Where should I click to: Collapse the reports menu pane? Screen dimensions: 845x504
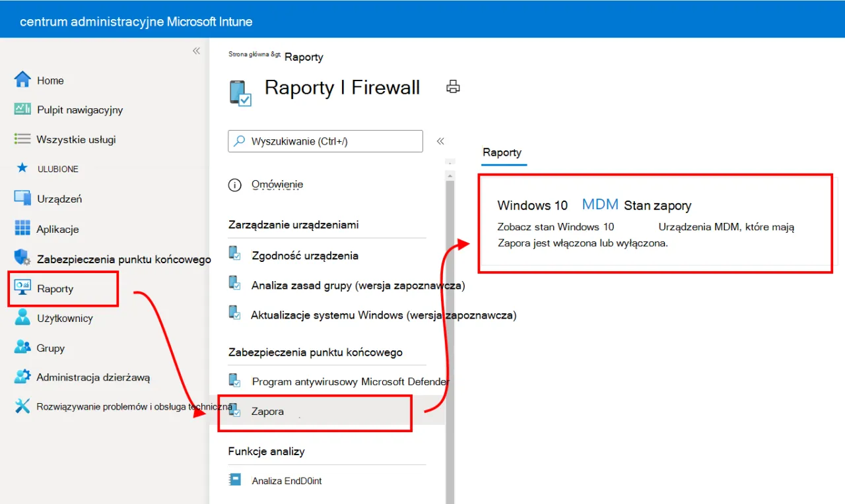pos(440,141)
